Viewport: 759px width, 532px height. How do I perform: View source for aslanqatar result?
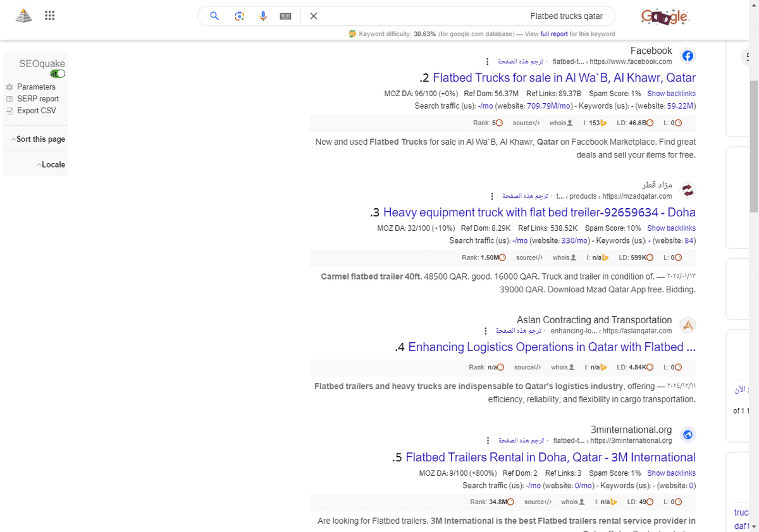[x=528, y=367]
